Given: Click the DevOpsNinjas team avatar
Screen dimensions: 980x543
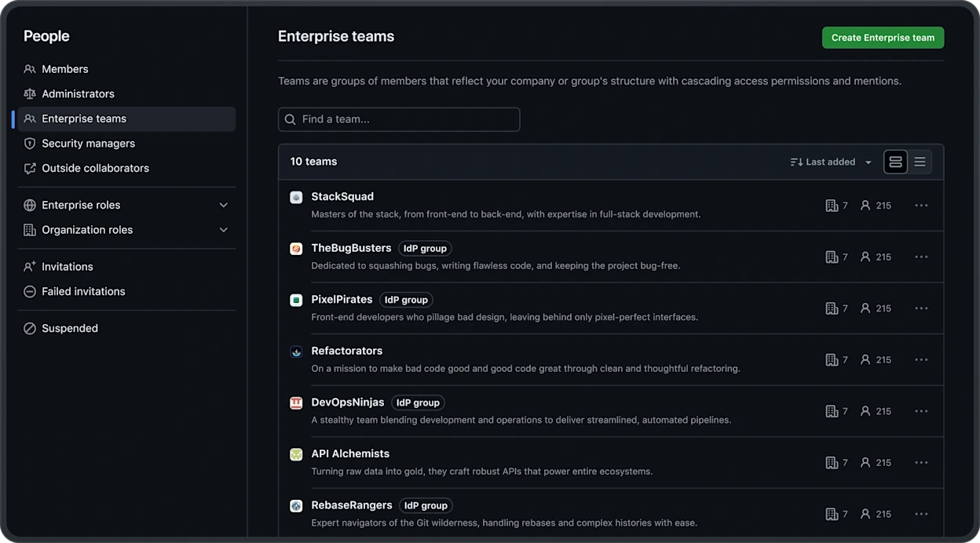Looking at the screenshot, I should pos(296,403).
